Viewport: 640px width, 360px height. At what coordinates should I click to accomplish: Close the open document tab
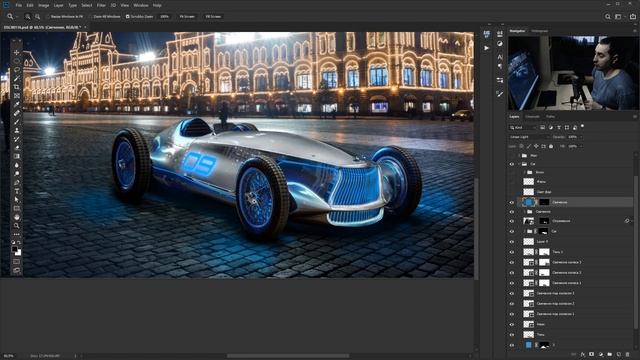click(85, 27)
